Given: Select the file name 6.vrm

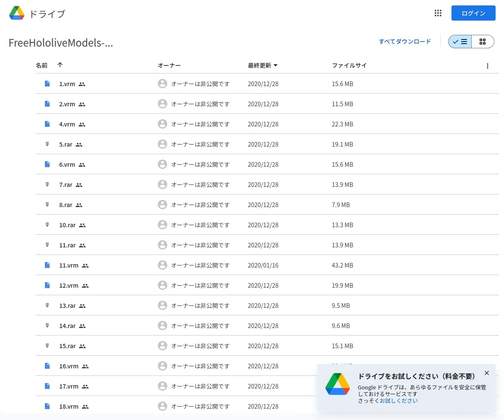Looking at the screenshot, I should coord(67,165).
